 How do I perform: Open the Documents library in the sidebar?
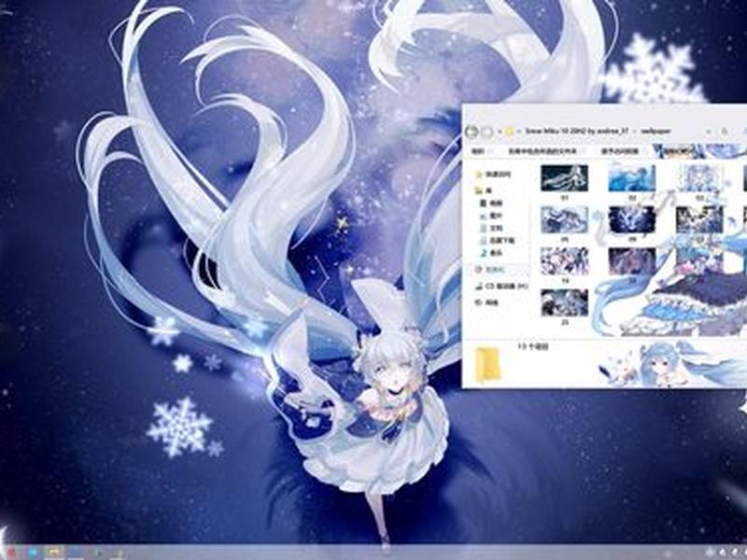(x=491, y=228)
